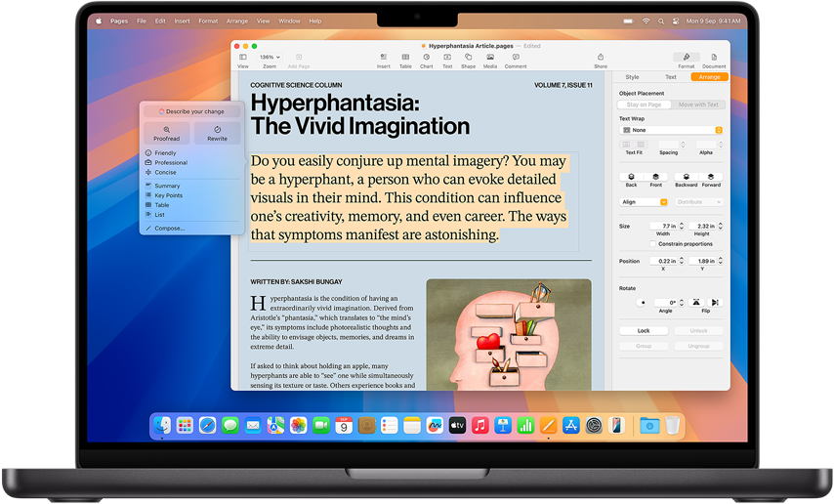Open the Arrange menu in menu bar
Screen dimensions: 834x504
236,21
